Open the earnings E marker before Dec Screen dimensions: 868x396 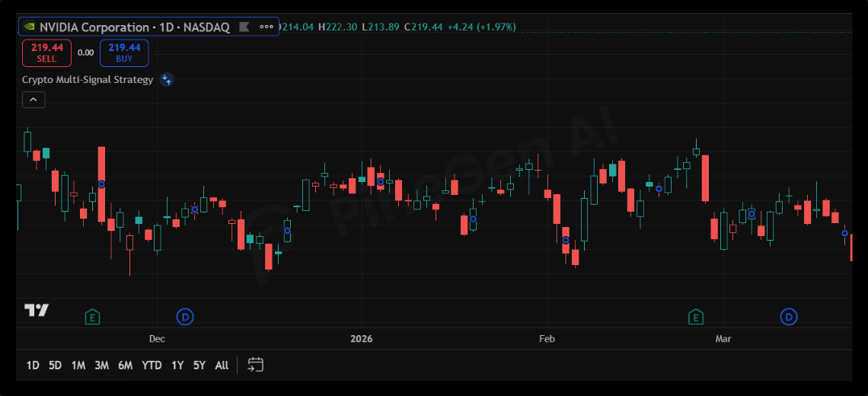(92, 318)
